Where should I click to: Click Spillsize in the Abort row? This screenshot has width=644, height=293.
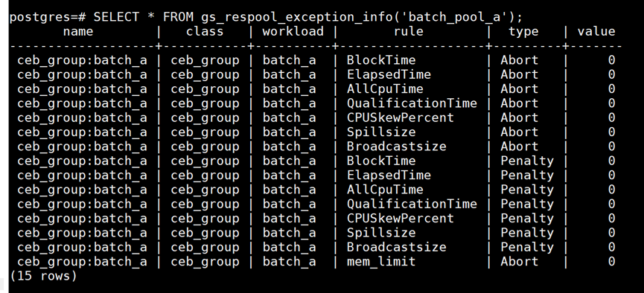[x=381, y=132]
